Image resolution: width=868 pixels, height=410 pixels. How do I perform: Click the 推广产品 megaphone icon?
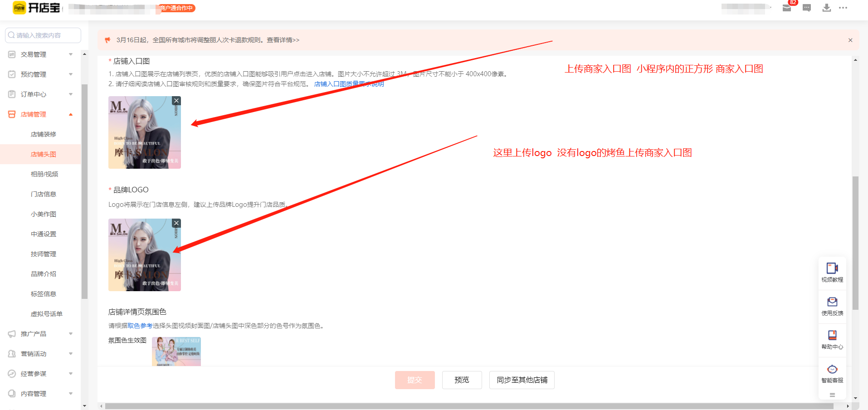12,334
